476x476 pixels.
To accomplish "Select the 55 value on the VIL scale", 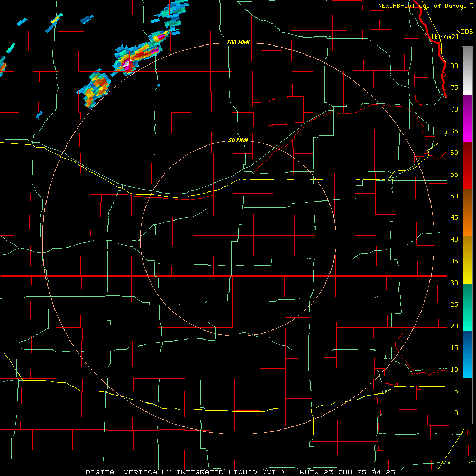I will tap(454, 175).
